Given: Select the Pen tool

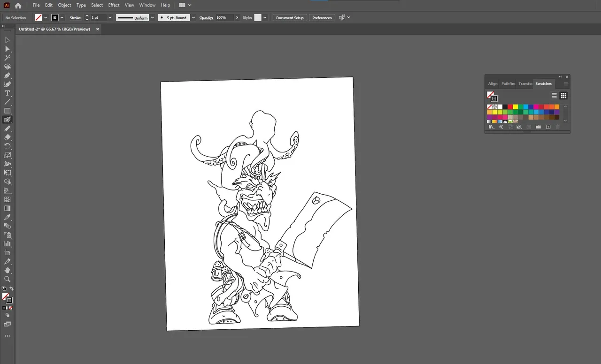Looking at the screenshot, I should (8, 76).
